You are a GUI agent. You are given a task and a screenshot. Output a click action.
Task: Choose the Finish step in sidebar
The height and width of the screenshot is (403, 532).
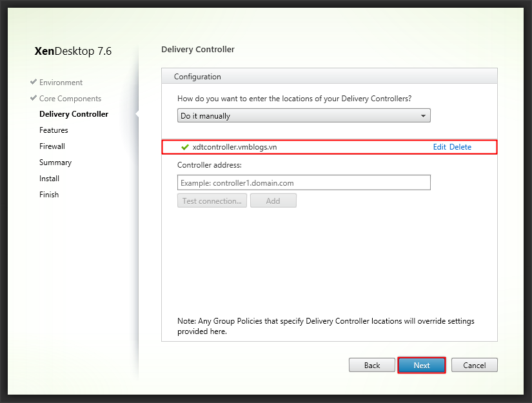(49, 195)
